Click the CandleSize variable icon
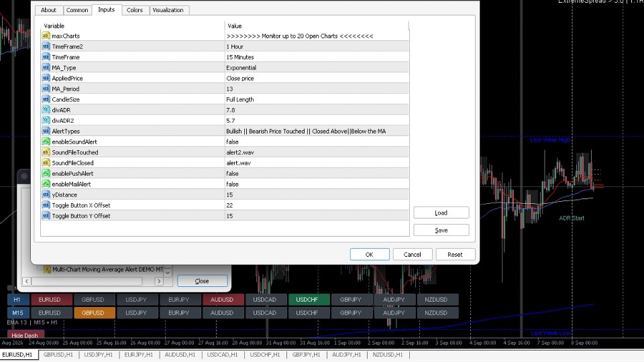Image resolution: width=644 pixels, height=362 pixels. pyautogui.click(x=46, y=99)
